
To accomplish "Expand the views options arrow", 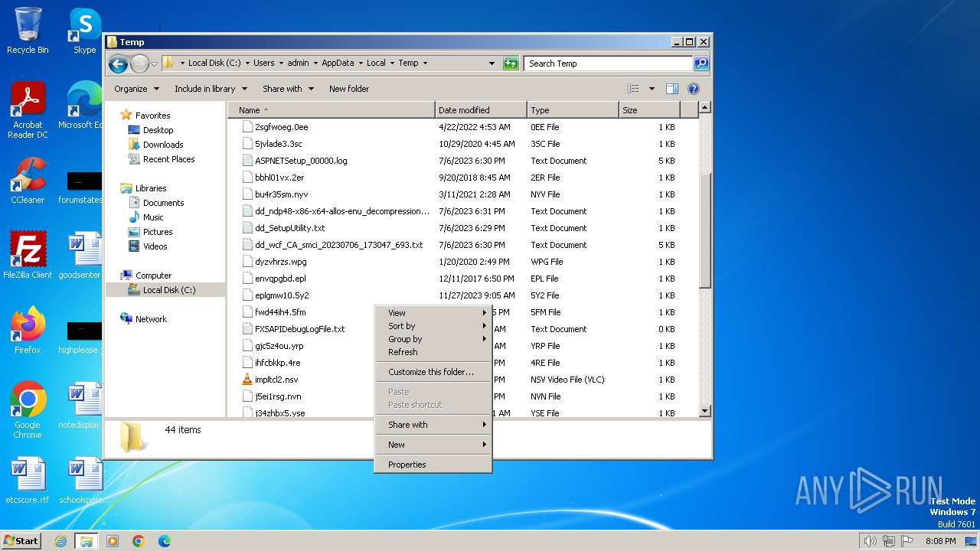I will [652, 89].
